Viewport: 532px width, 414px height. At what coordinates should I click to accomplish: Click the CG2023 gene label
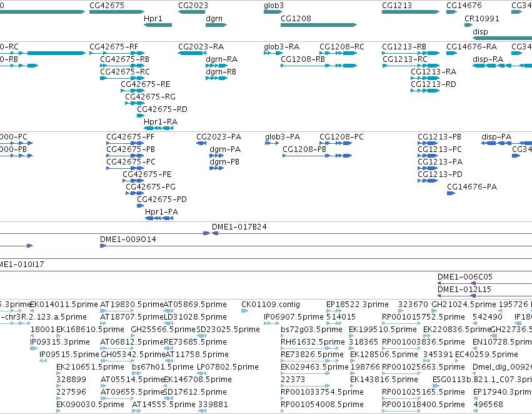tap(193, 6)
